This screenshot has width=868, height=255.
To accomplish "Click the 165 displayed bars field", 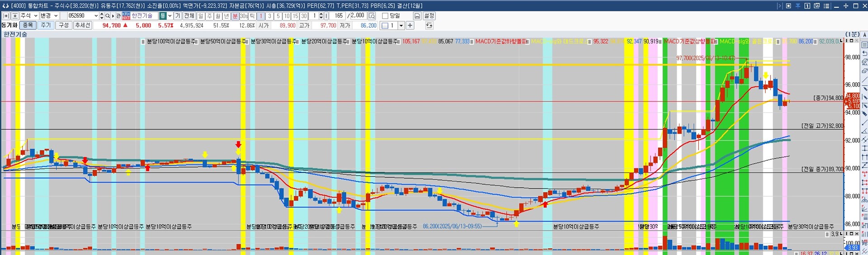I will (338, 16).
